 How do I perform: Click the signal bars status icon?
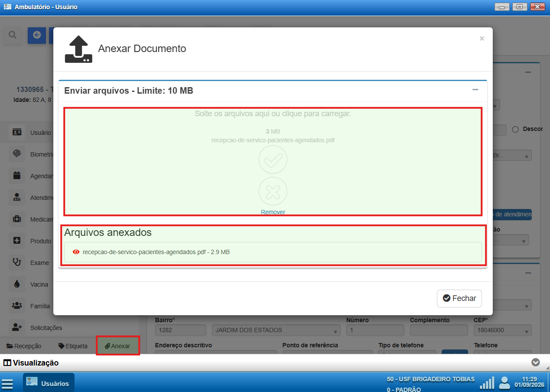[487, 383]
